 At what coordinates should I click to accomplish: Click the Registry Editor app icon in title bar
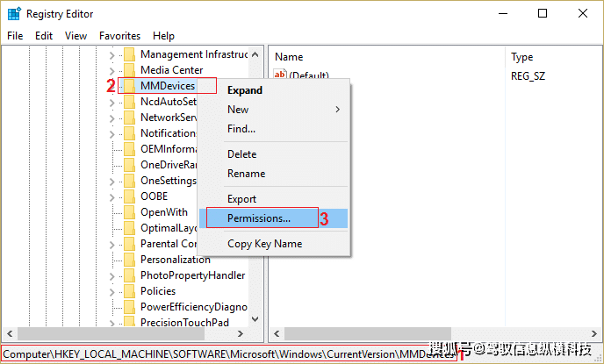[13, 13]
